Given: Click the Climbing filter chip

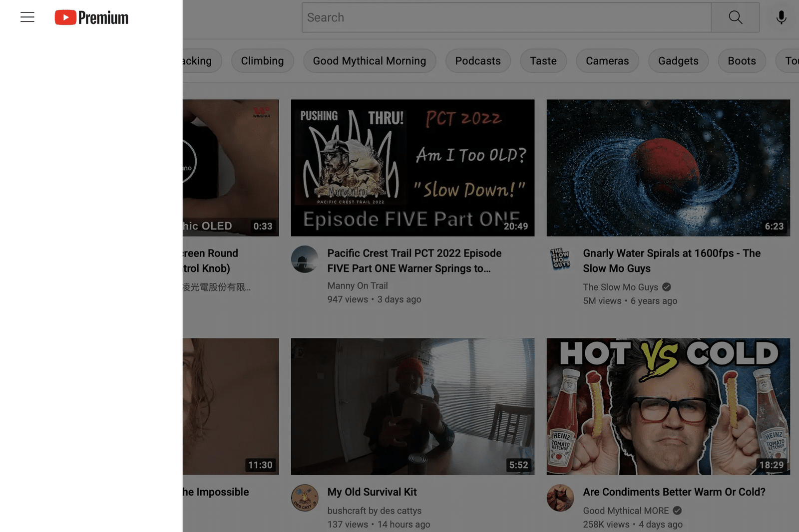Looking at the screenshot, I should 262,61.
